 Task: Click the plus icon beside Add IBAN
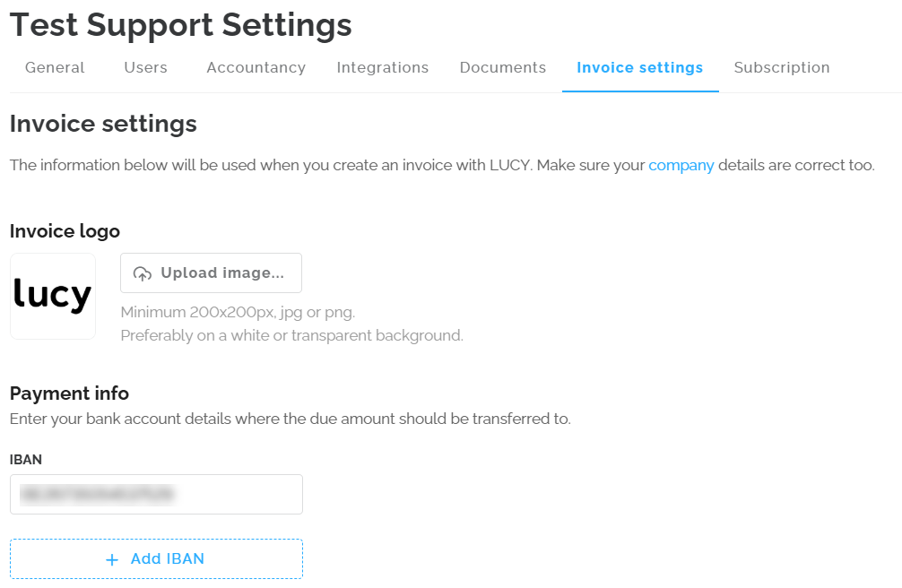112,559
